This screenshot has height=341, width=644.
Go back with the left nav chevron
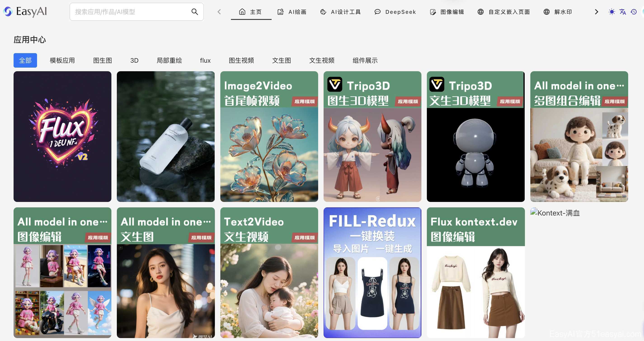pos(219,12)
